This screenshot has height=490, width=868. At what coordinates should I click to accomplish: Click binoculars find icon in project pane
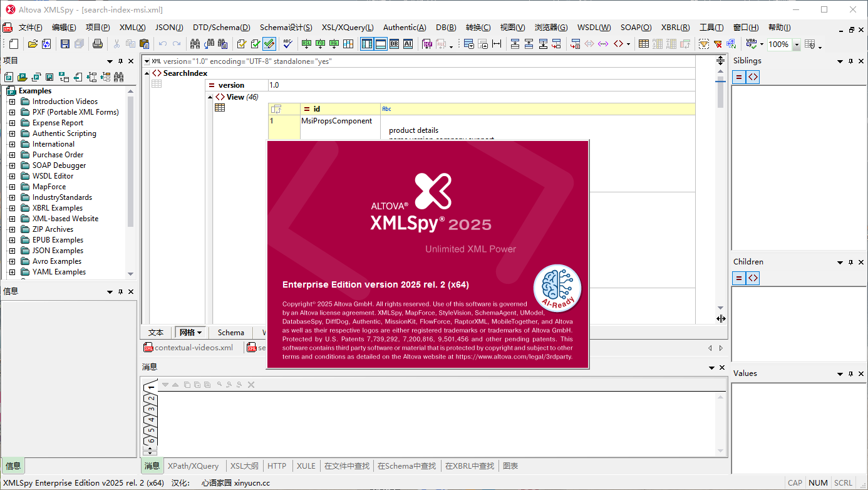(119, 77)
